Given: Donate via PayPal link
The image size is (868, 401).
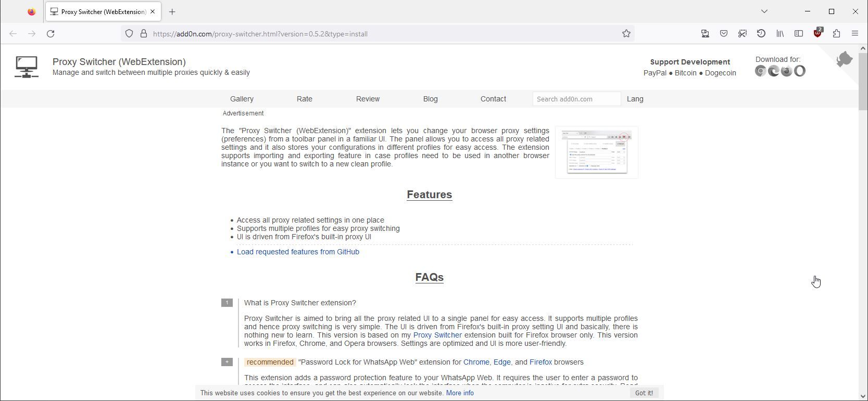Looking at the screenshot, I should click(655, 73).
